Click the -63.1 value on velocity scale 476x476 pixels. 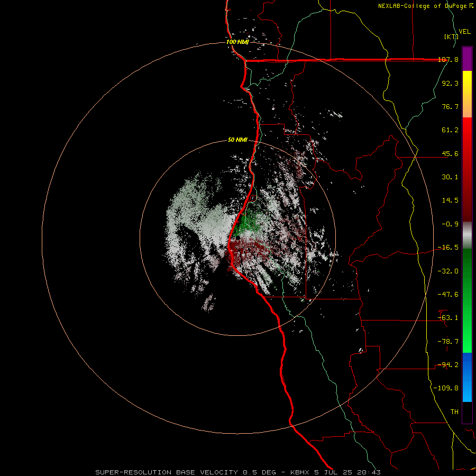tap(448, 318)
